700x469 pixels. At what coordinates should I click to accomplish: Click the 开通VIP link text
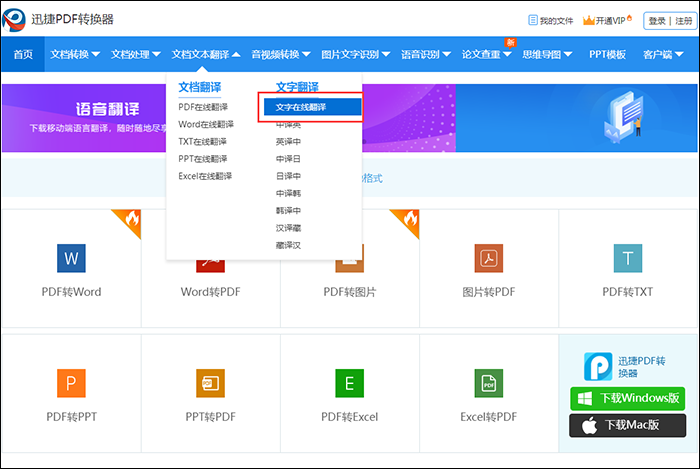tap(611, 21)
